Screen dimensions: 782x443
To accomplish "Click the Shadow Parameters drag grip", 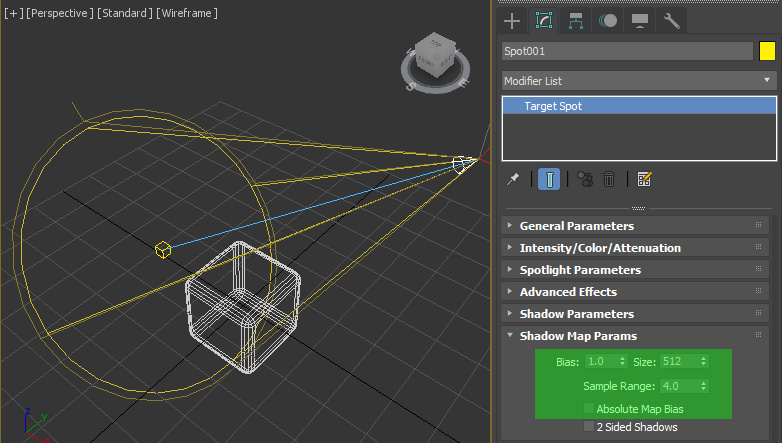I will pyautogui.click(x=759, y=313).
